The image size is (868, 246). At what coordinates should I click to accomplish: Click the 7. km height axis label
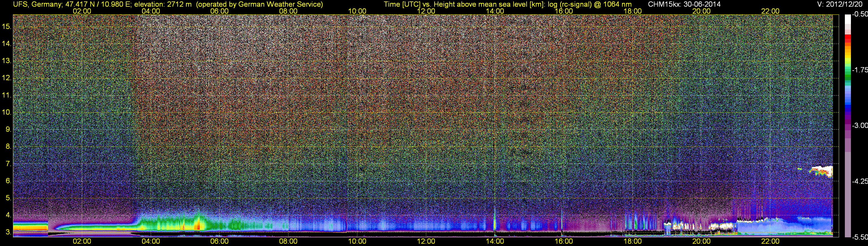click(8, 164)
